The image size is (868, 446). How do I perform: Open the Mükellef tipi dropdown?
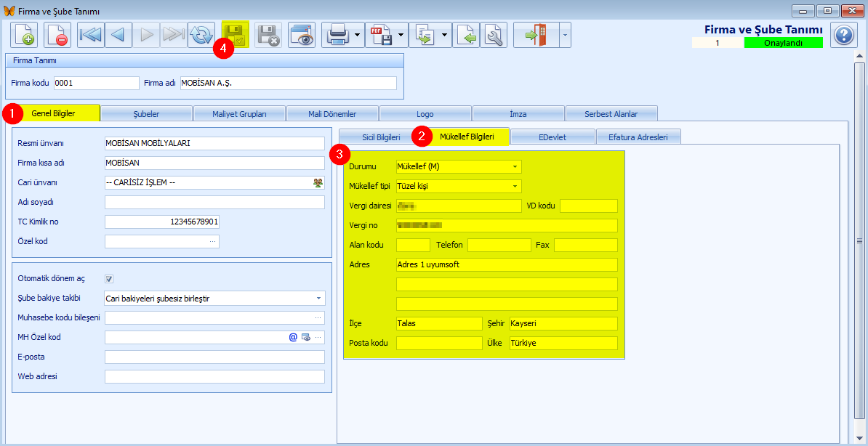(x=515, y=186)
